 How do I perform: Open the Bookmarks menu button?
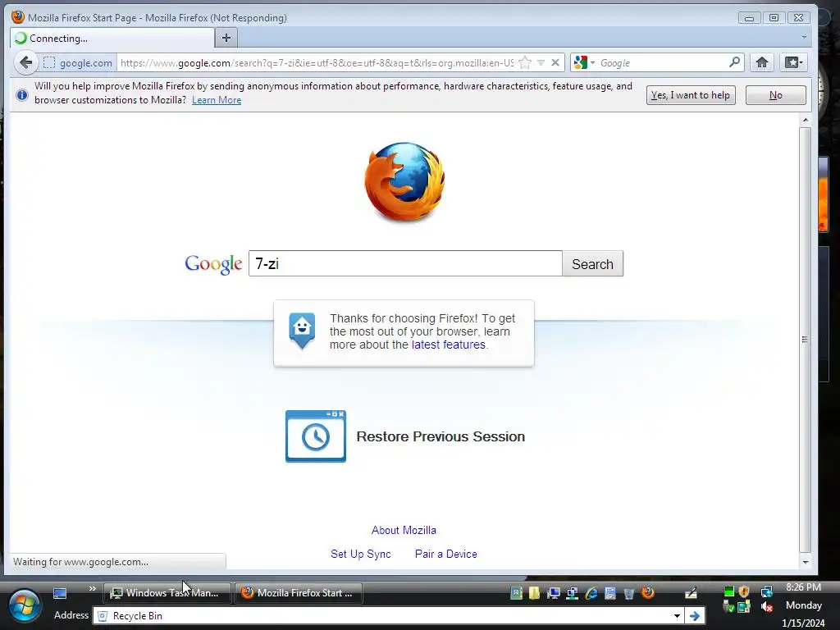(x=793, y=62)
